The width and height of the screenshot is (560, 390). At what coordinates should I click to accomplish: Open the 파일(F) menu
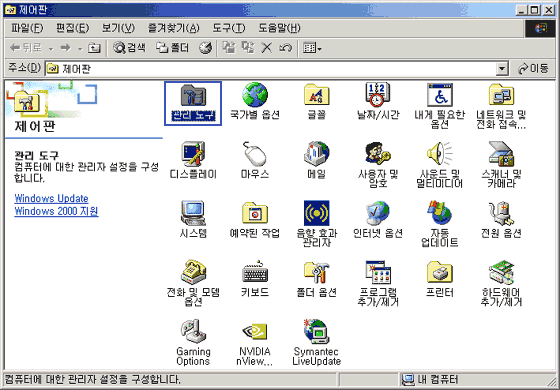point(27,28)
